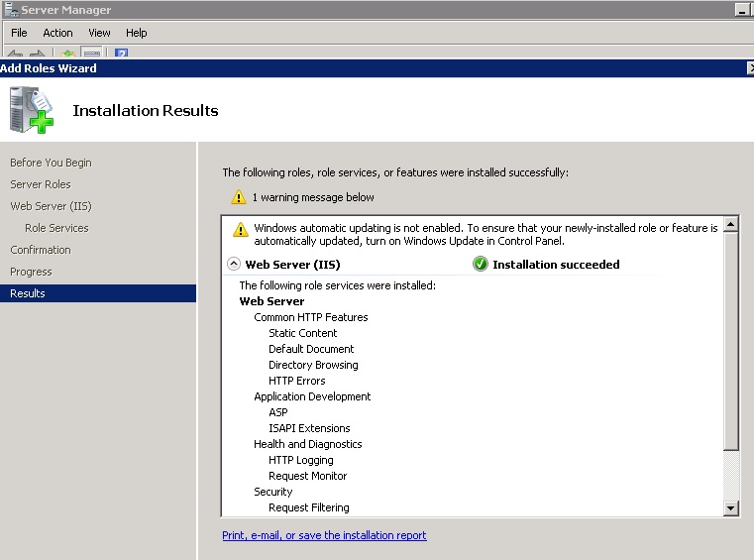Click the 'Request Filtering' entry
754x560 pixels.
point(309,507)
